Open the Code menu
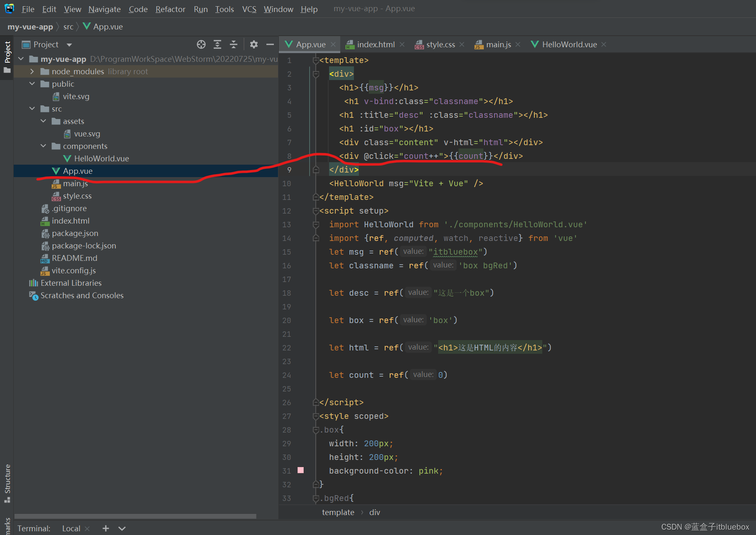This screenshot has height=535, width=756. point(138,9)
